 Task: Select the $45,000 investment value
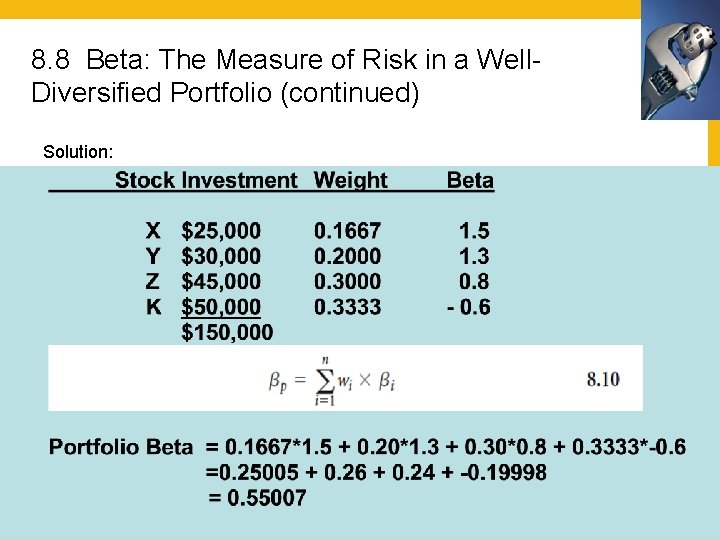(x=221, y=282)
